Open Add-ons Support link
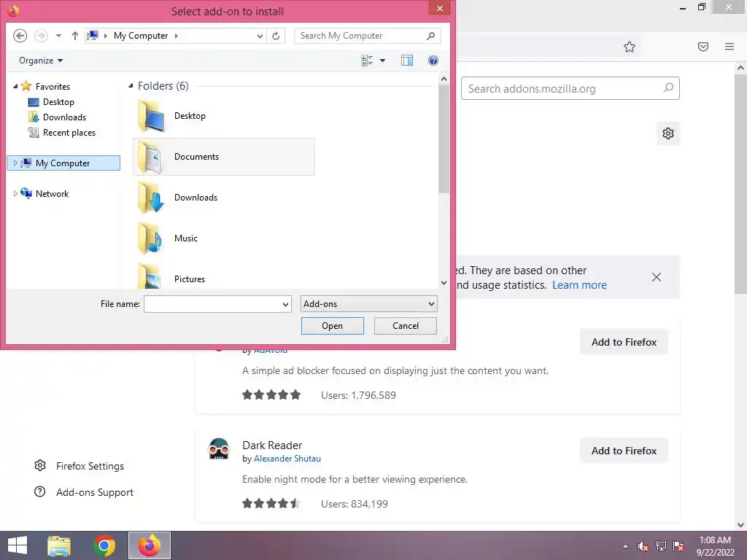 click(84, 492)
